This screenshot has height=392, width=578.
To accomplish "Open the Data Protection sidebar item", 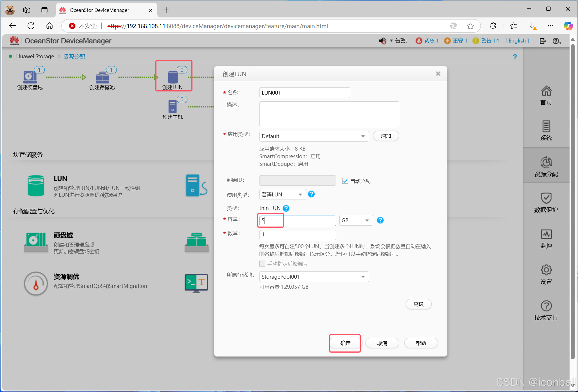I will [546, 203].
